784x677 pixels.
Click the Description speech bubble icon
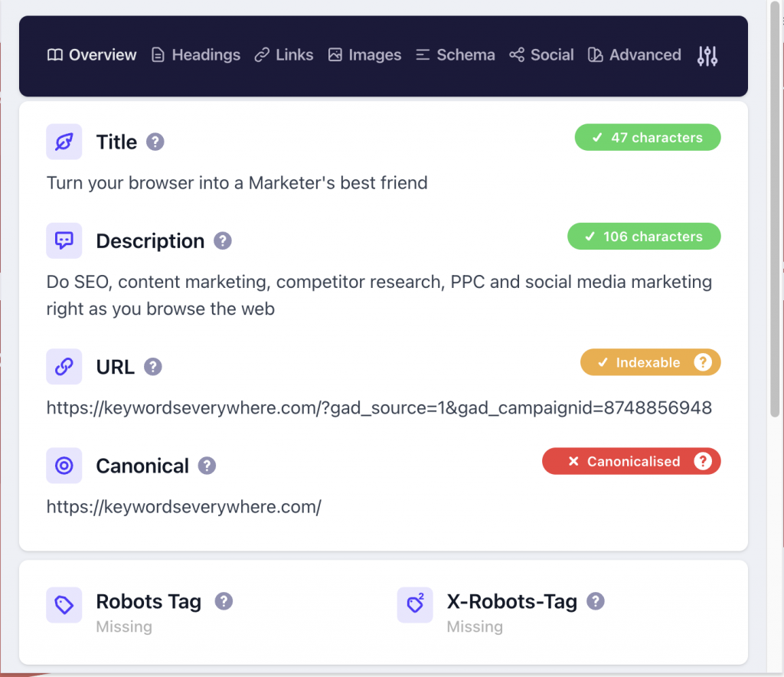point(64,241)
